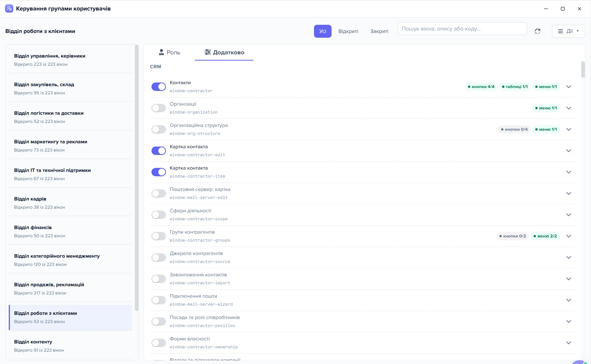Expand the Джерела контрагентів row chevron

click(569, 258)
